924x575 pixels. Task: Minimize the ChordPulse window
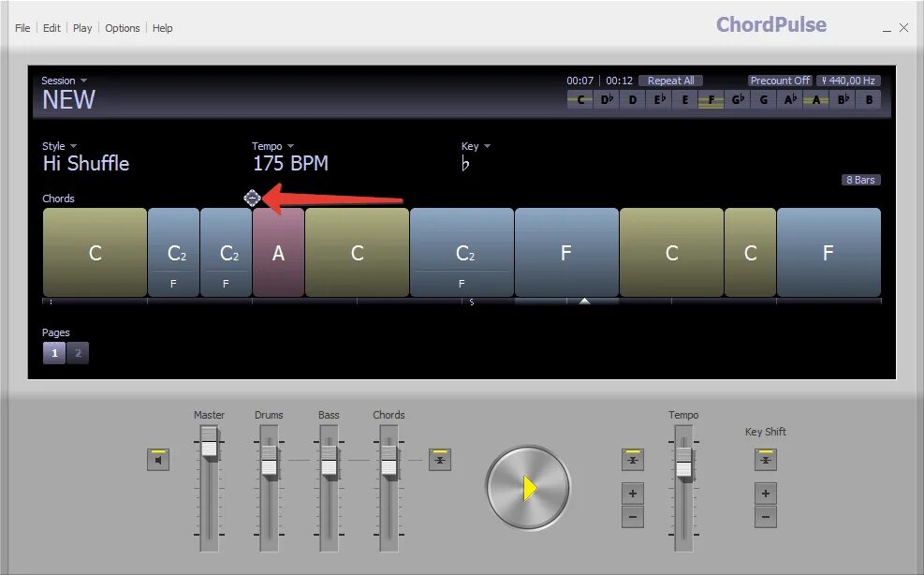point(887,29)
